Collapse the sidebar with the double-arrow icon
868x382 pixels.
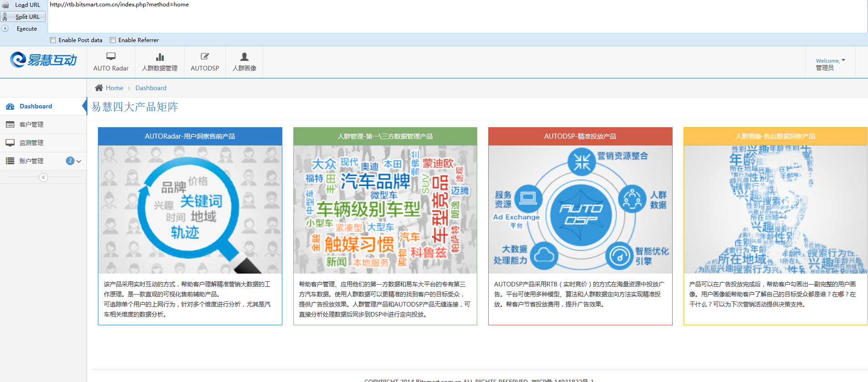point(43,178)
